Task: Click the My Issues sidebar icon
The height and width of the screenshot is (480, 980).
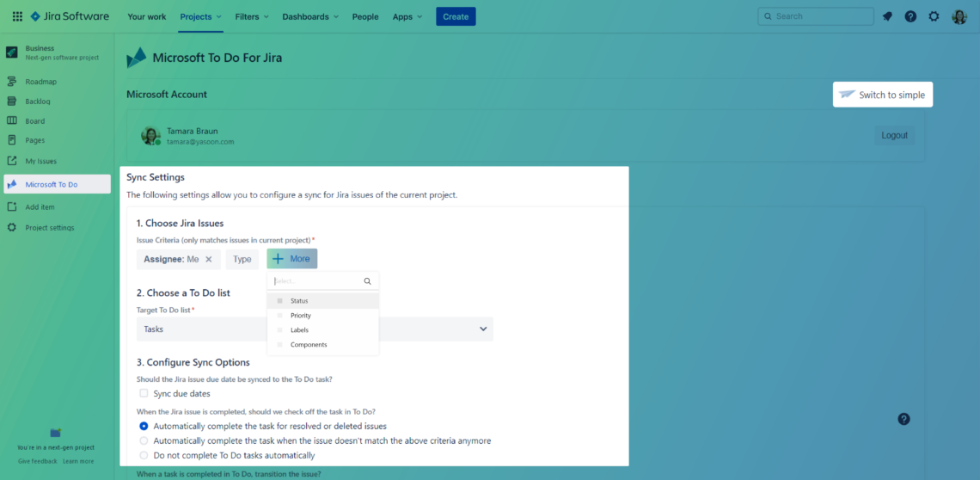Action: (12, 161)
